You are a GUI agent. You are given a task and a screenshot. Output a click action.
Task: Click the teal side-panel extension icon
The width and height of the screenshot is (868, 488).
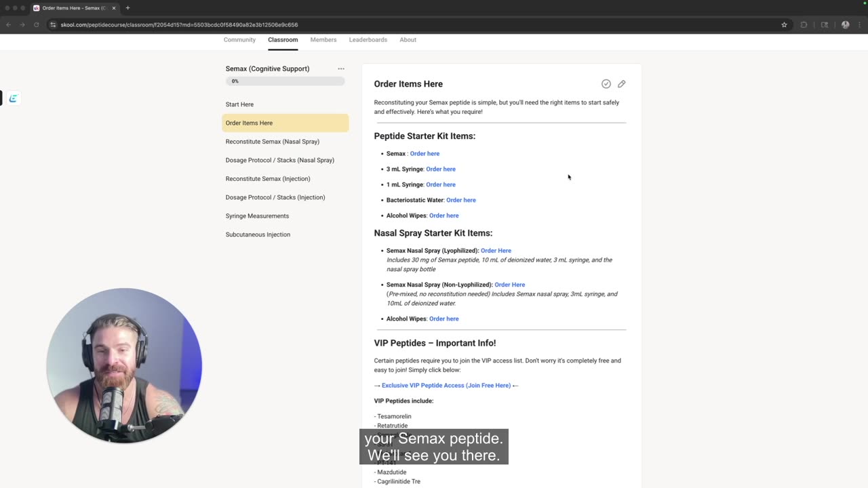[x=12, y=98]
